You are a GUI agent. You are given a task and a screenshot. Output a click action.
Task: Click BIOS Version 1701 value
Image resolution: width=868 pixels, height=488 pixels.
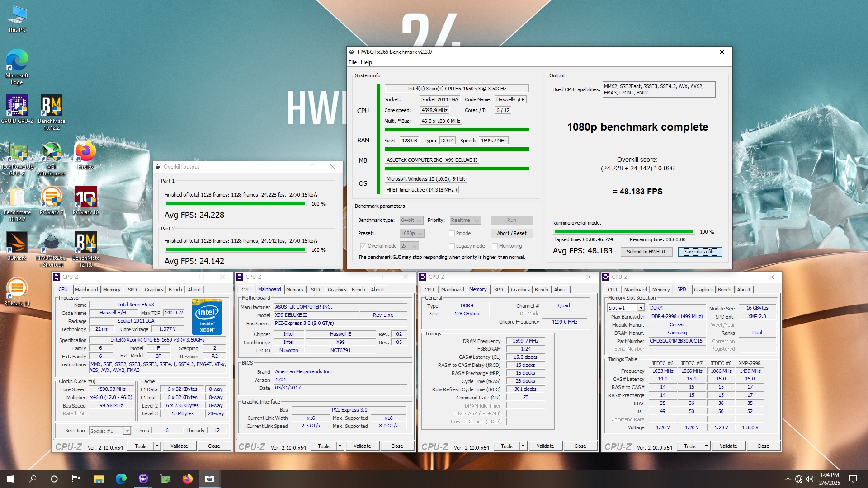tap(340, 380)
